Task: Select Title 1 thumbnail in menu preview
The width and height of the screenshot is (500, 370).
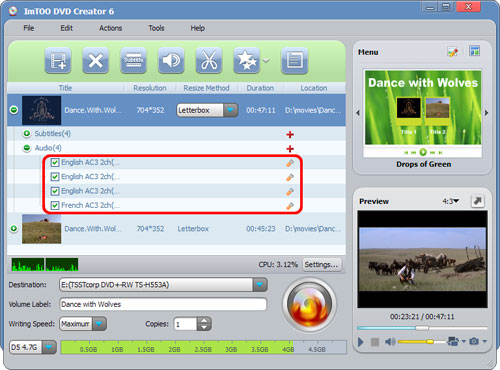Action: click(x=409, y=107)
